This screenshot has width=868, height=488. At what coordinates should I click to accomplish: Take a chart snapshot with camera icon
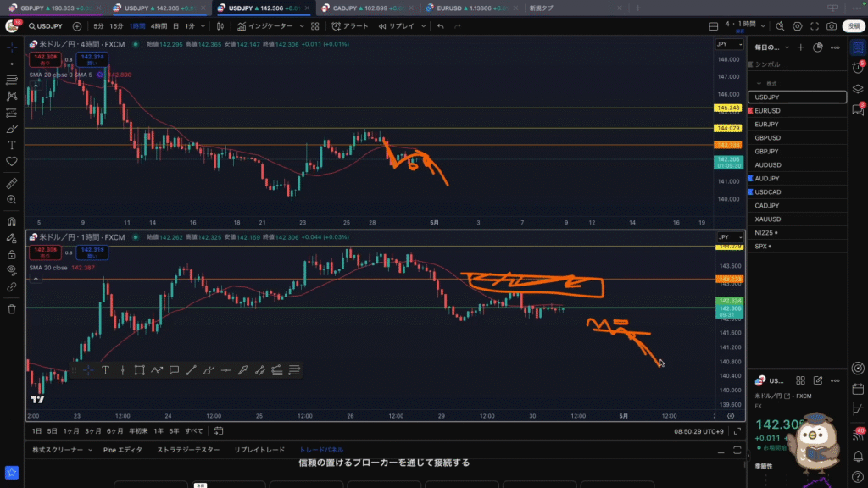click(832, 26)
